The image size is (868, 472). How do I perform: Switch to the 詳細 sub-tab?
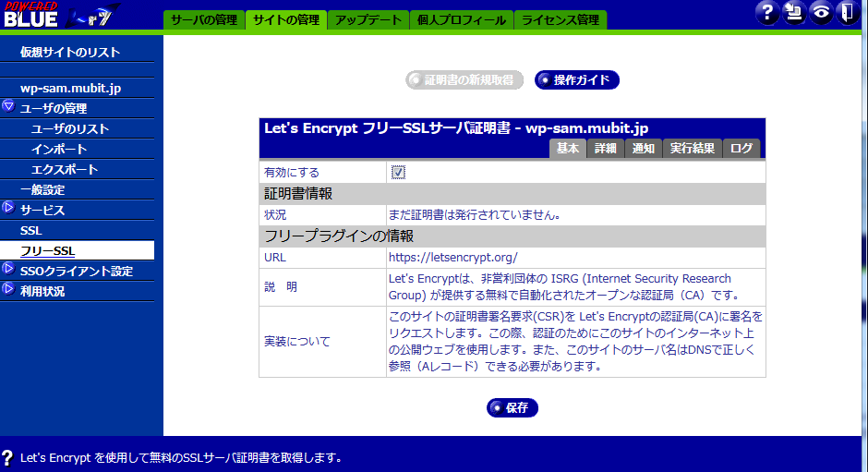coord(606,149)
